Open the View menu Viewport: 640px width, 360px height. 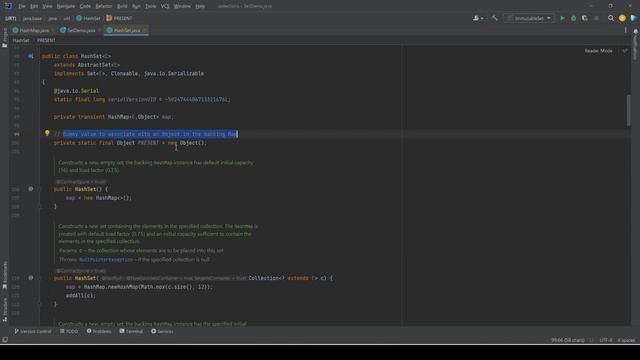47,6
